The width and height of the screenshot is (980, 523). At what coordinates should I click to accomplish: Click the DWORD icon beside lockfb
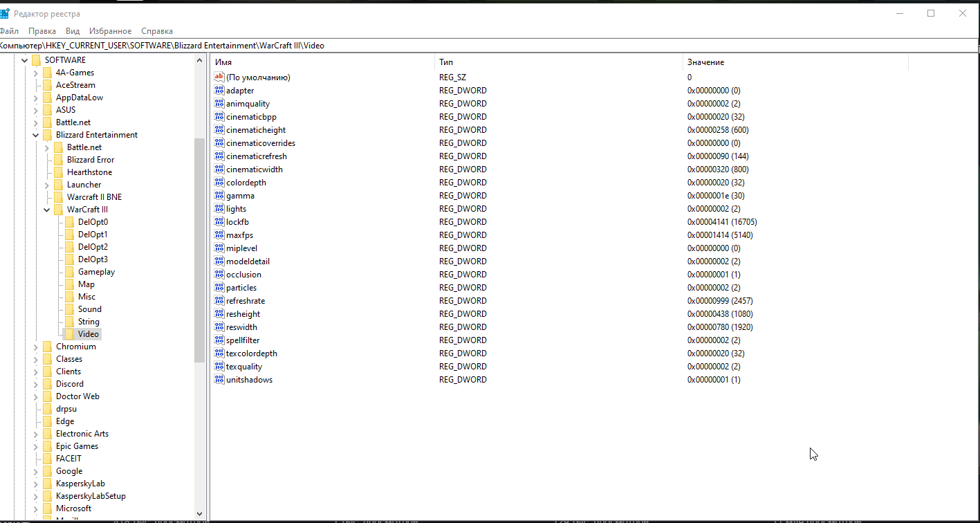coord(219,222)
